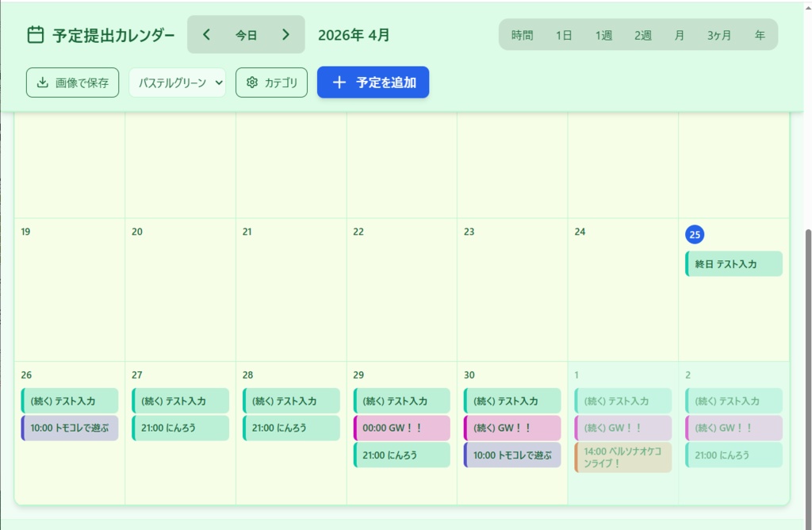Select date number 19
Image resolution: width=812 pixels, height=530 pixels.
25,232
